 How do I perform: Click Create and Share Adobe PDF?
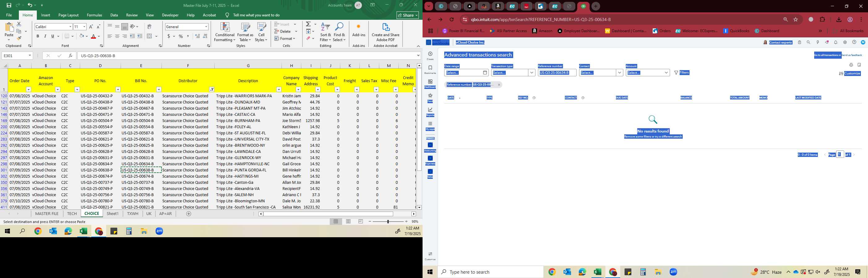pos(385,32)
